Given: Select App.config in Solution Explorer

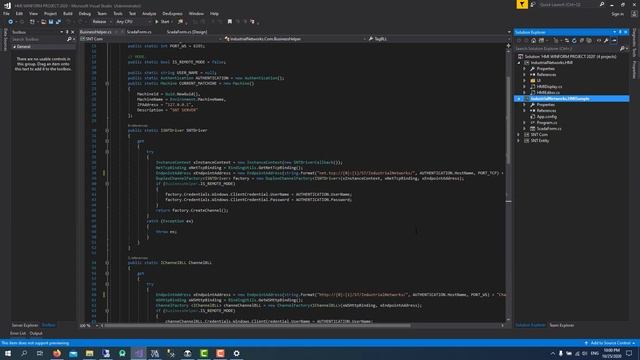Looking at the screenshot, I should pos(546,117).
